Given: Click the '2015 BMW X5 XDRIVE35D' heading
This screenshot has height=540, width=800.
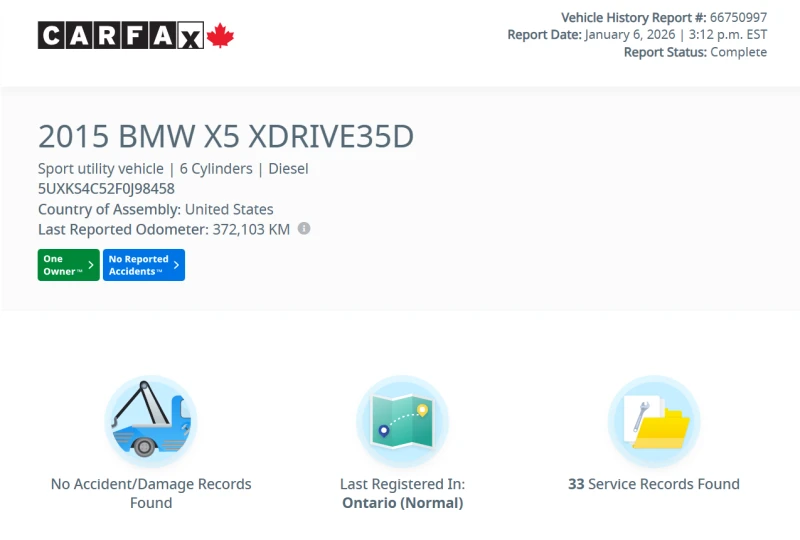Looking at the screenshot, I should click(x=226, y=136).
